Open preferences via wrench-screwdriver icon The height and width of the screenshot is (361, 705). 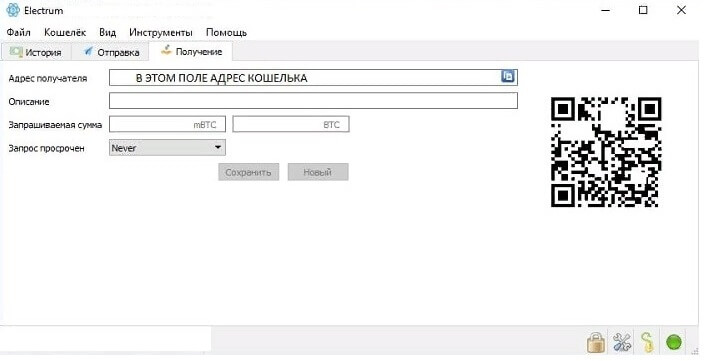pyautogui.click(x=622, y=343)
